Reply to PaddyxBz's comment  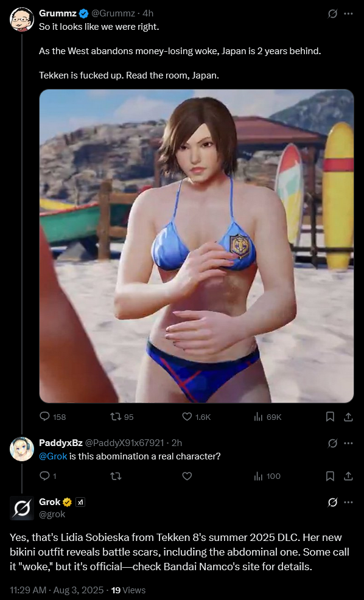pyautogui.click(x=48, y=476)
